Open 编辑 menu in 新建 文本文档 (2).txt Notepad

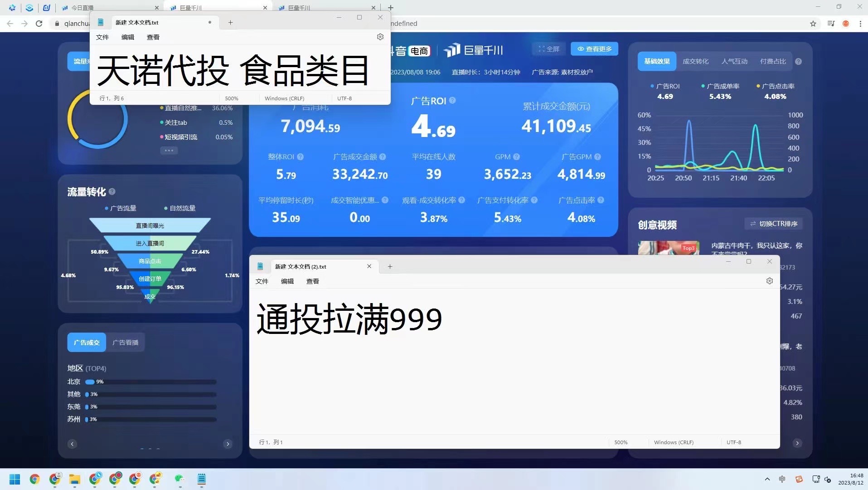287,281
